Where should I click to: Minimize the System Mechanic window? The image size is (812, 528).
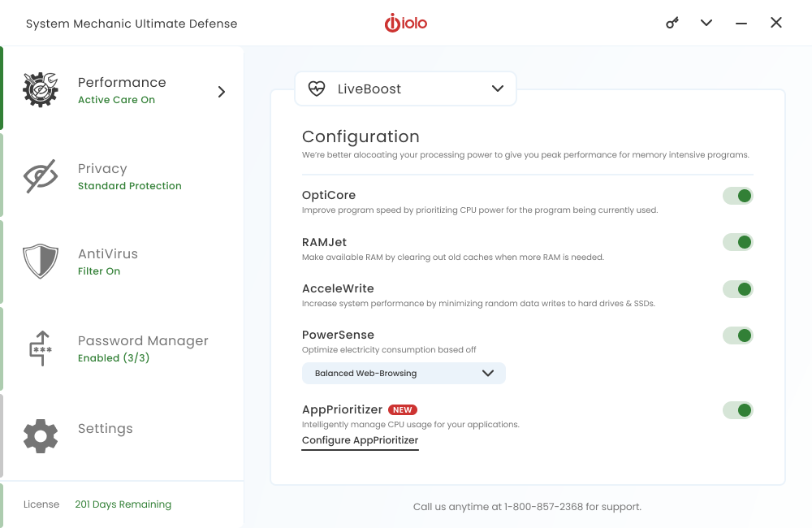pyautogui.click(x=741, y=24)
